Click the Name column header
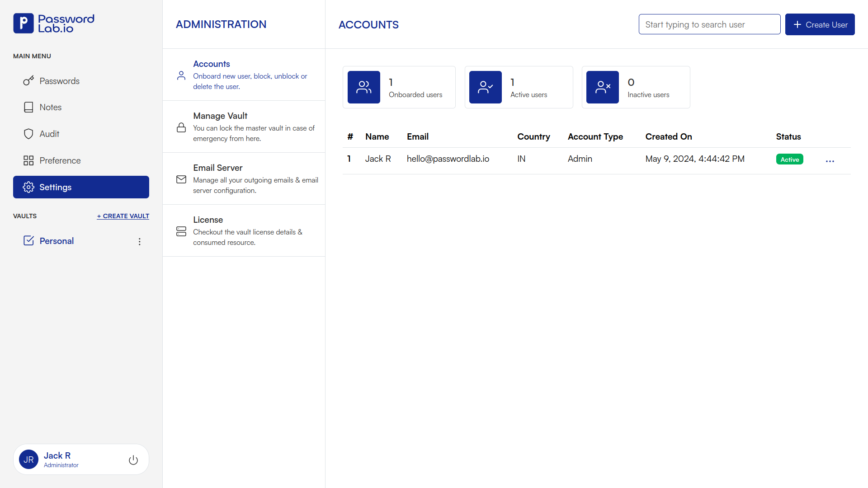 point(377,136)
